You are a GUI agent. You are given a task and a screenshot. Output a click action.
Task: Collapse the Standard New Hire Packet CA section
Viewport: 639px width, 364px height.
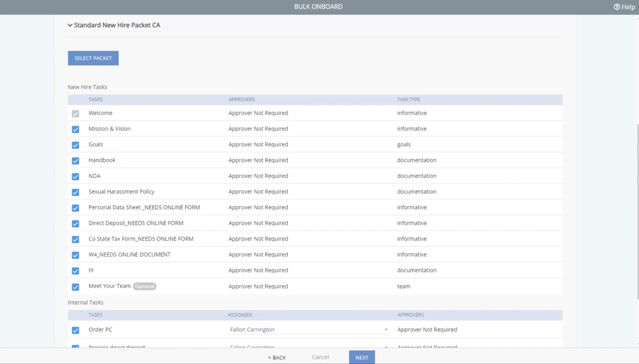(x=70, y=25)
